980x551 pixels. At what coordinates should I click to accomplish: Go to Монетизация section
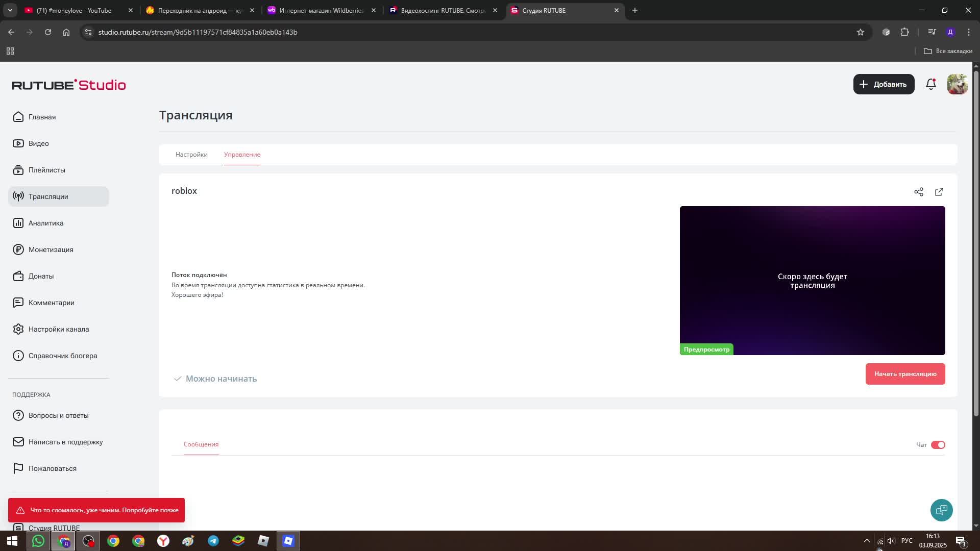click(x=51, y=249)
